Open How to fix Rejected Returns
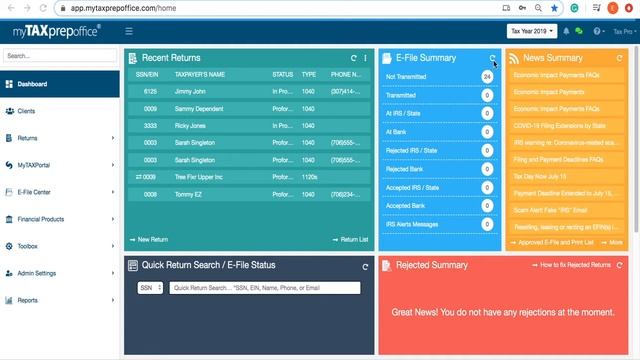This screenshot has height=360, width=640. tap(571, 265)
